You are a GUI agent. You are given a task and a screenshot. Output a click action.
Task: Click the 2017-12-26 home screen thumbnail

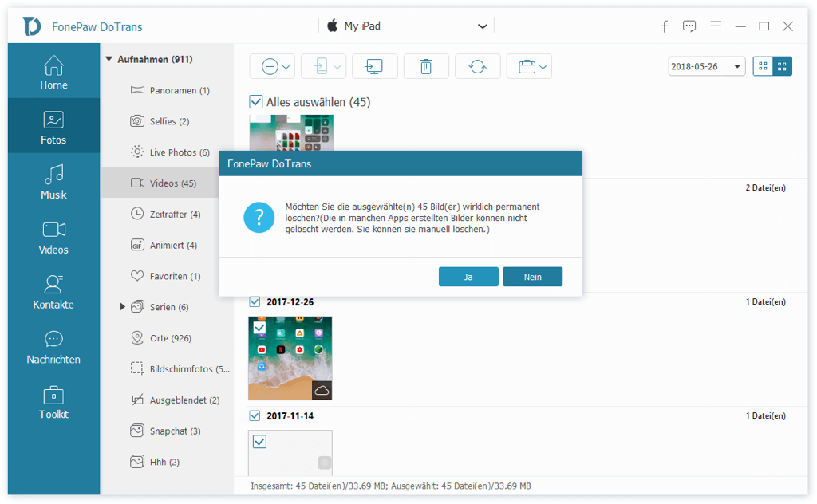click(290, 358)
